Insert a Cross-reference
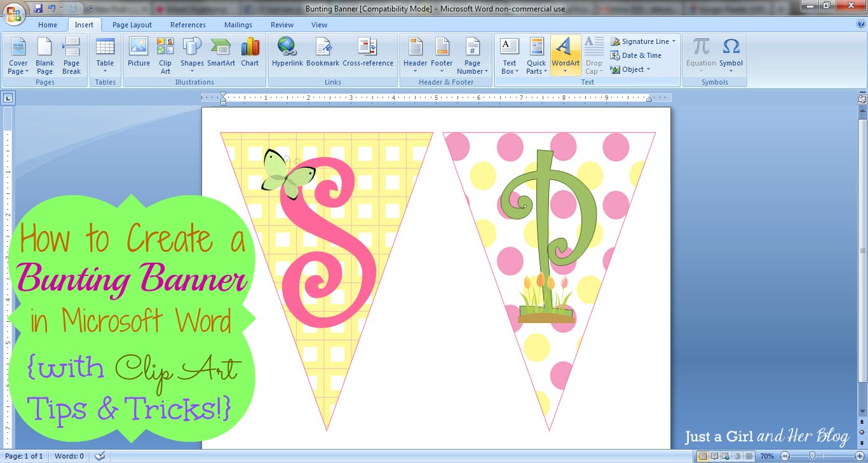868x463 pixels. 368,52
